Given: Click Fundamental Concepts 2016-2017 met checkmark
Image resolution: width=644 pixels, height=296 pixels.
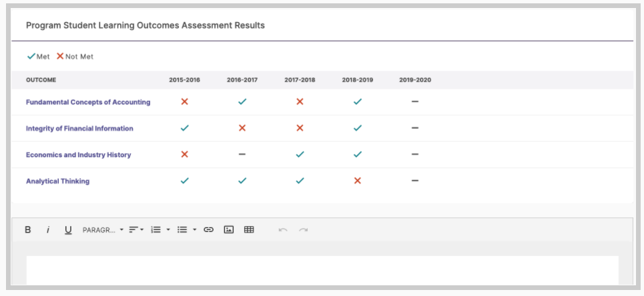Looking at the screenshot, I should coord(242,101).
